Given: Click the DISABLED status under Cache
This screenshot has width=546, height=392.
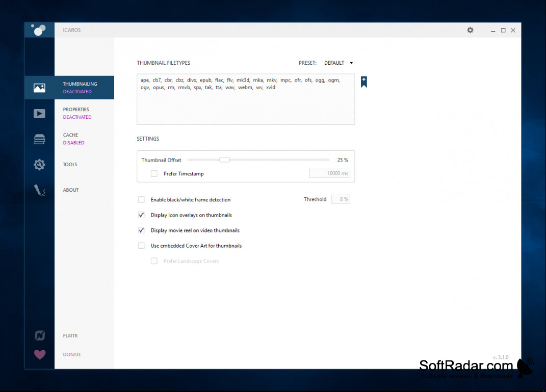Looking at the screenshot, I should coord(73,143).
